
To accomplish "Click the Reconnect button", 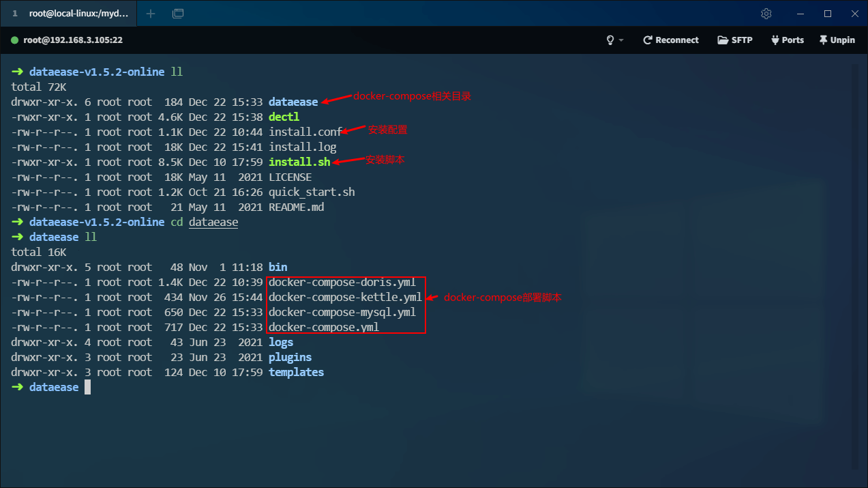I will tap(671, 40).
